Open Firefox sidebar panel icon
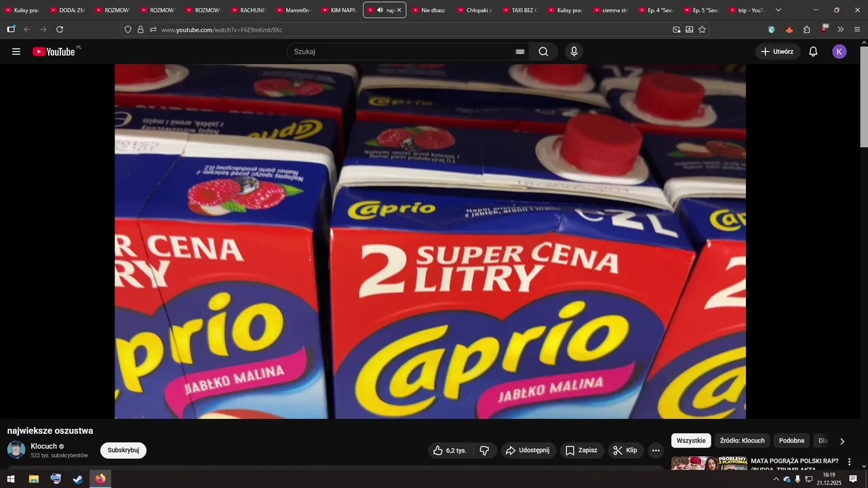 pyautogui.click(x=11, y=29)
